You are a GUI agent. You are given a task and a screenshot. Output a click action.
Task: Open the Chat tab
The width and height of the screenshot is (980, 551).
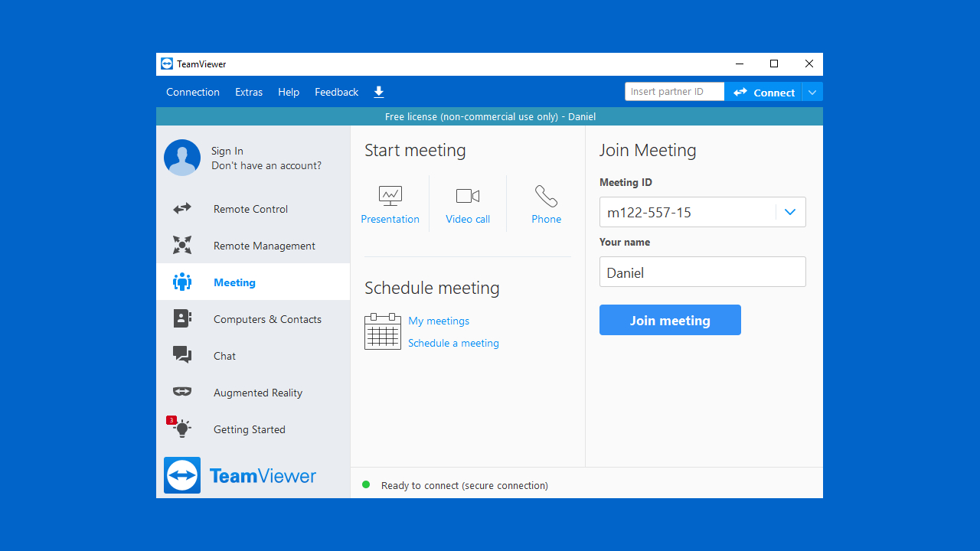coord(253,356)
